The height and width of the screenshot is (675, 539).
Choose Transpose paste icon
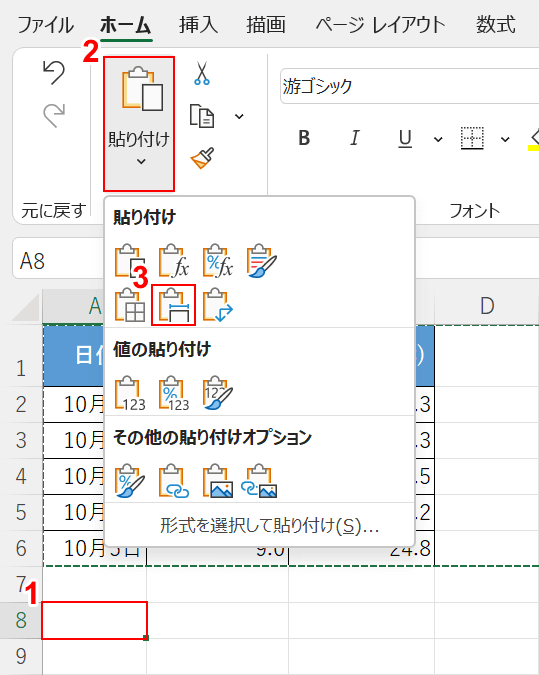point(218,305)
